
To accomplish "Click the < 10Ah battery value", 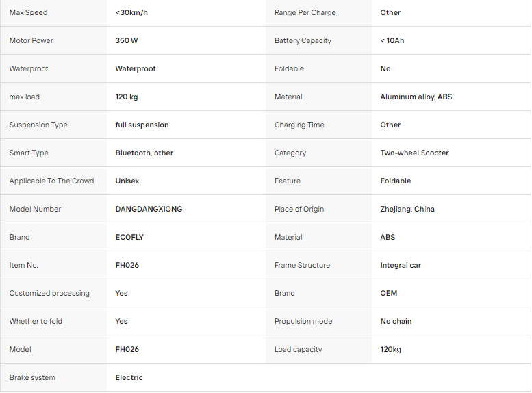I will click(x=392, y=40).
